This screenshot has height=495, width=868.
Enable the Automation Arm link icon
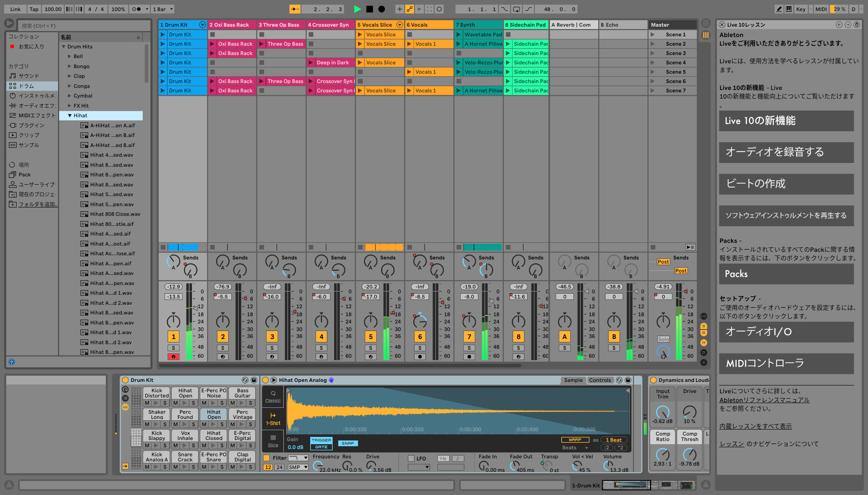point(409,9)
